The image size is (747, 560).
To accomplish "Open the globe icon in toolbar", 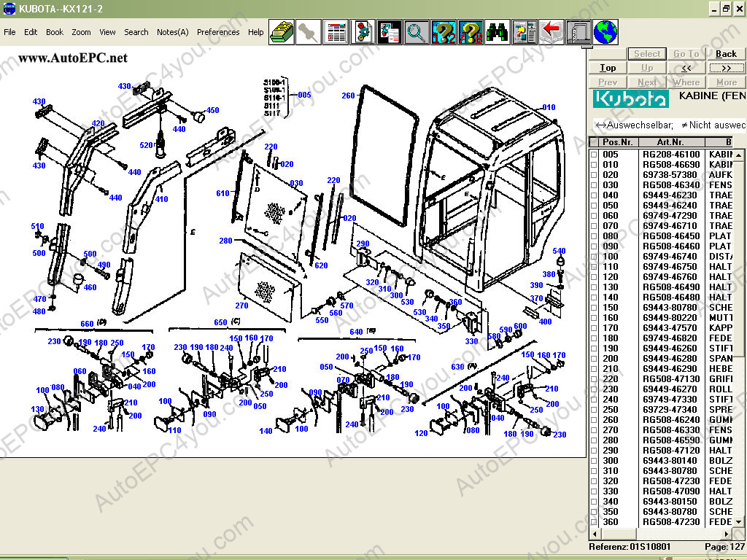I will click(605, 32).
